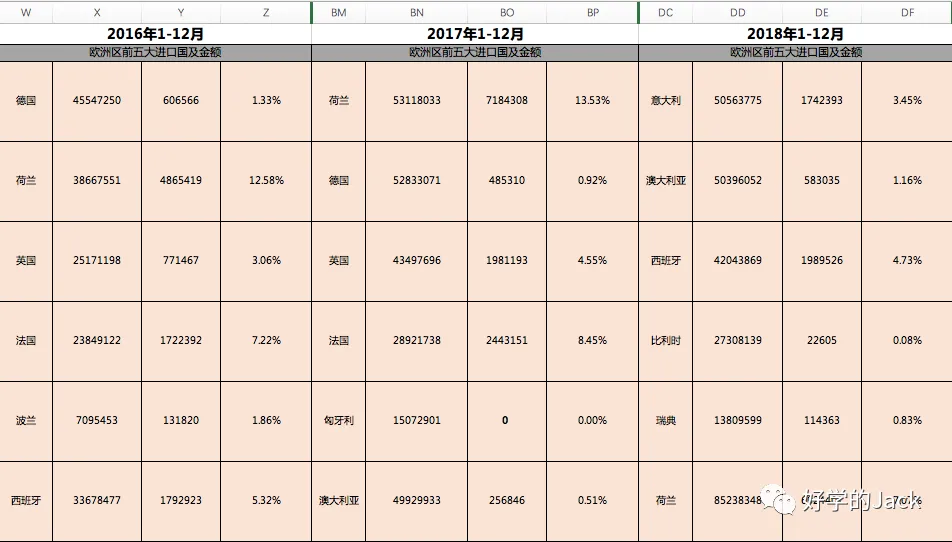Click the 7.22% percentage cell
This screenshot has height=542, width=952.
pos(266,342)
